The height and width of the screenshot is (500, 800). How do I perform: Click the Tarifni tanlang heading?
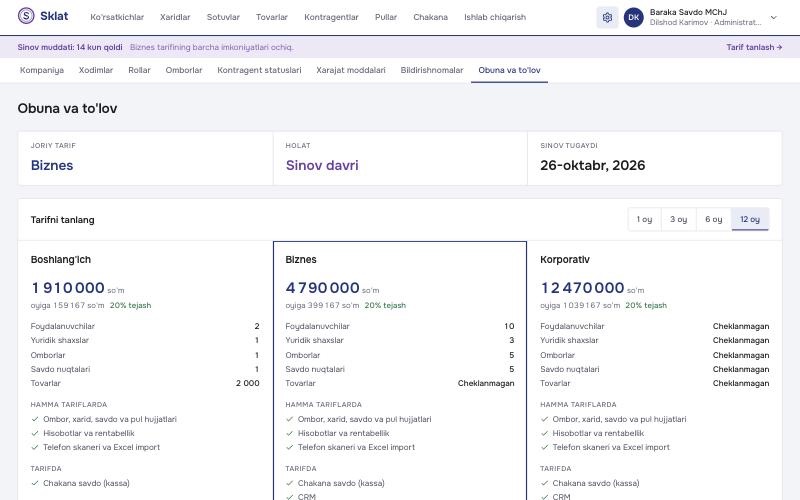tap(62, 220)
